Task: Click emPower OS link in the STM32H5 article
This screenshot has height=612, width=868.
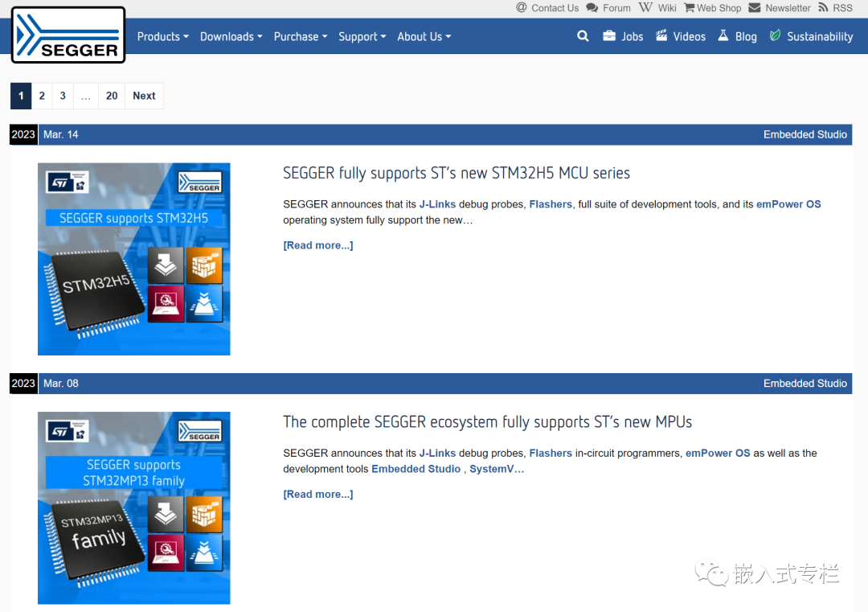Action: pyautogui.click(x=788, y=204)
